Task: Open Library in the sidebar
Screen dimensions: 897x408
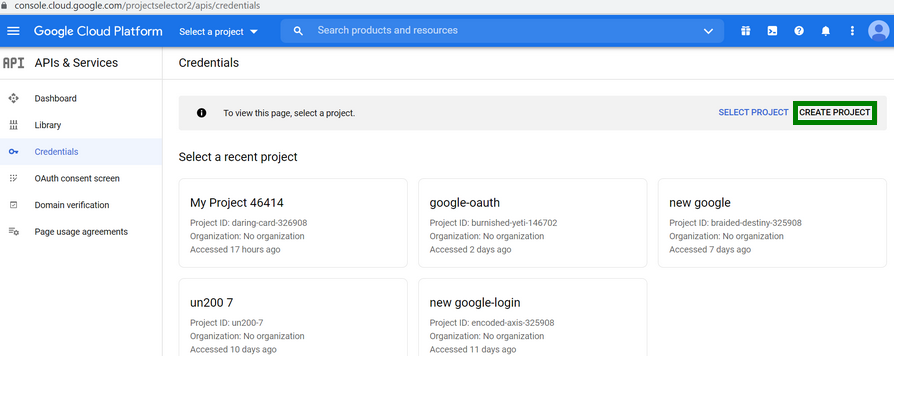Action: point(47,125)
